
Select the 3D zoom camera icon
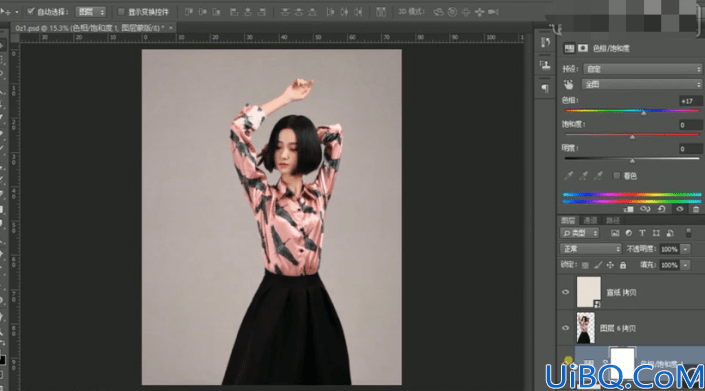(494, 12)
